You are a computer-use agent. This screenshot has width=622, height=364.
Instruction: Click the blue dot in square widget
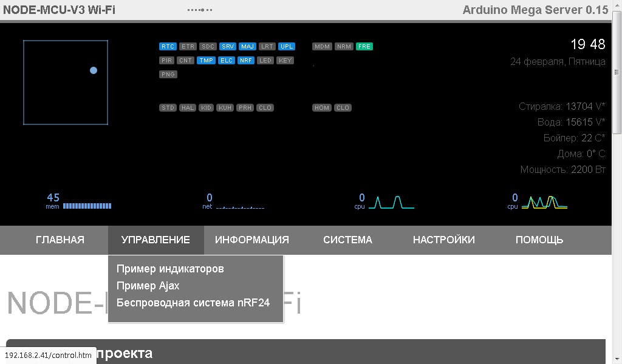tap(94, 70)
